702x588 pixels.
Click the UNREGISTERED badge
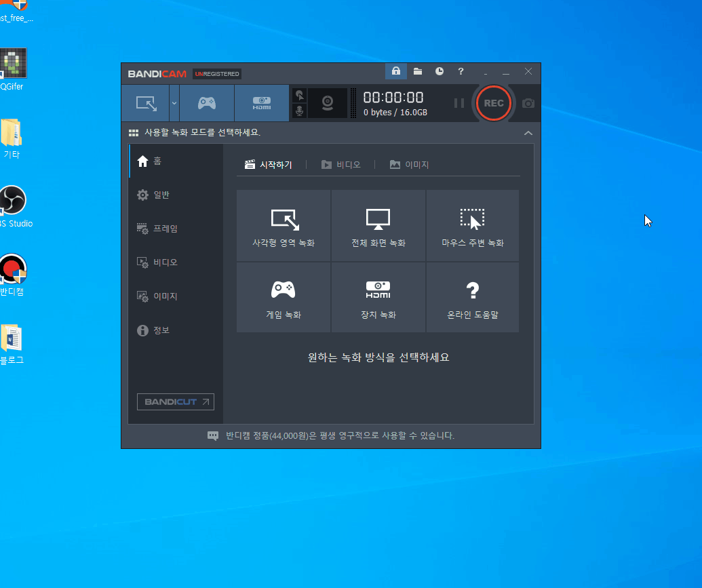(x=217, y=74)
